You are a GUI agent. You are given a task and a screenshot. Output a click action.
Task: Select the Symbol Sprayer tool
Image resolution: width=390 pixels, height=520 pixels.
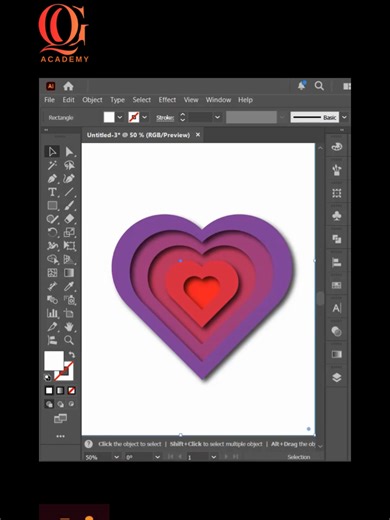69,300
